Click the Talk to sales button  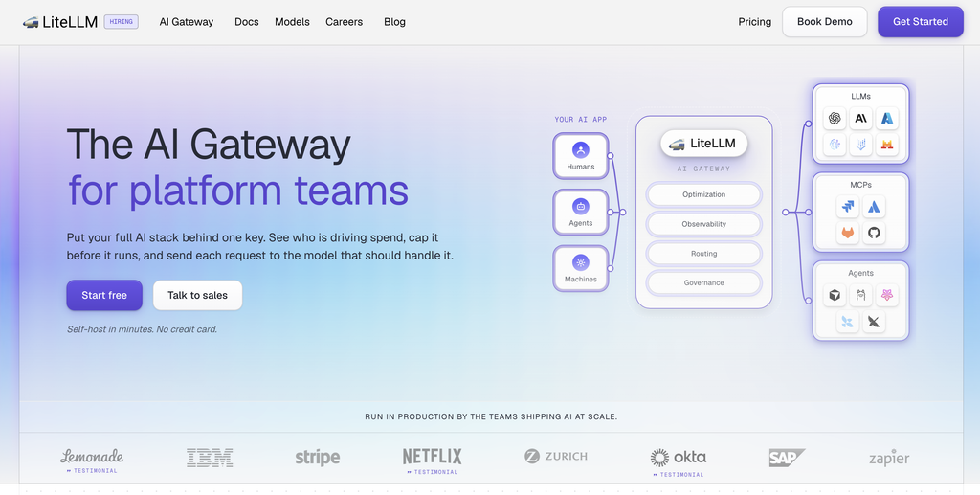[197, 295]
